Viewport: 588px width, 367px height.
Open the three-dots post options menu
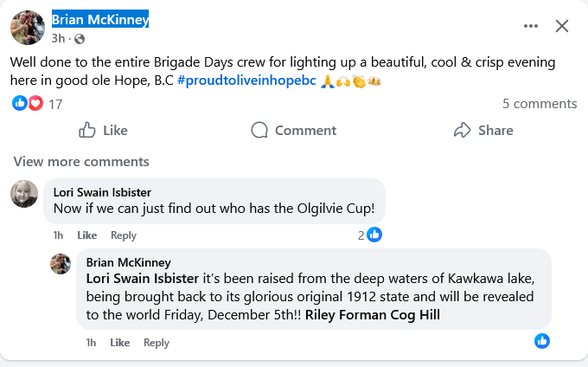pos(531,26)
